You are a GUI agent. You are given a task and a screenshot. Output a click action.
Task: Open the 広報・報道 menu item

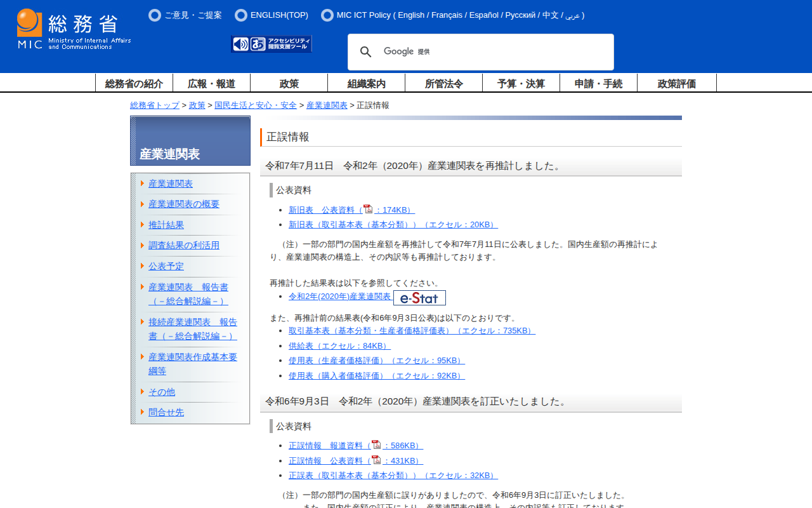point(211,83)
